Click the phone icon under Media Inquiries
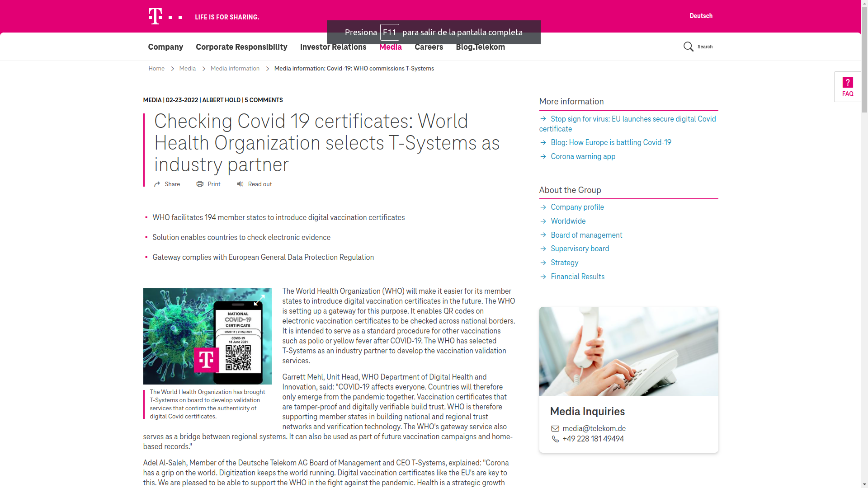Screen dimensions: 868x488 (x=555, y=439)
